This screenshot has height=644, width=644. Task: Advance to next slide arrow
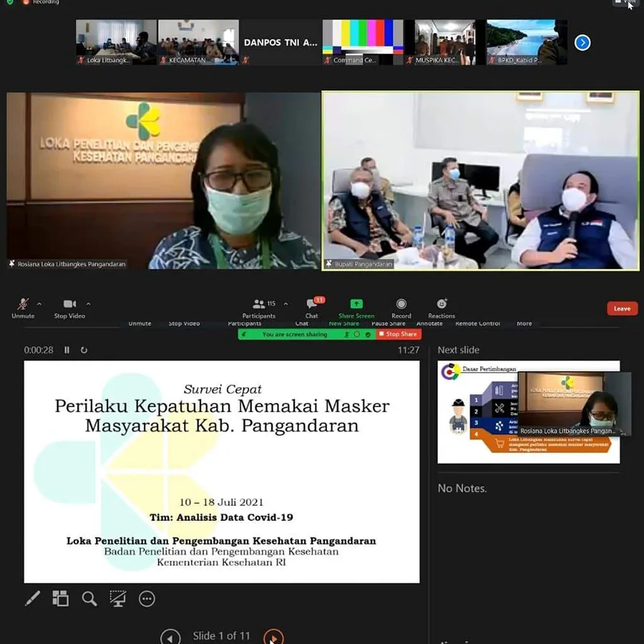273,637
